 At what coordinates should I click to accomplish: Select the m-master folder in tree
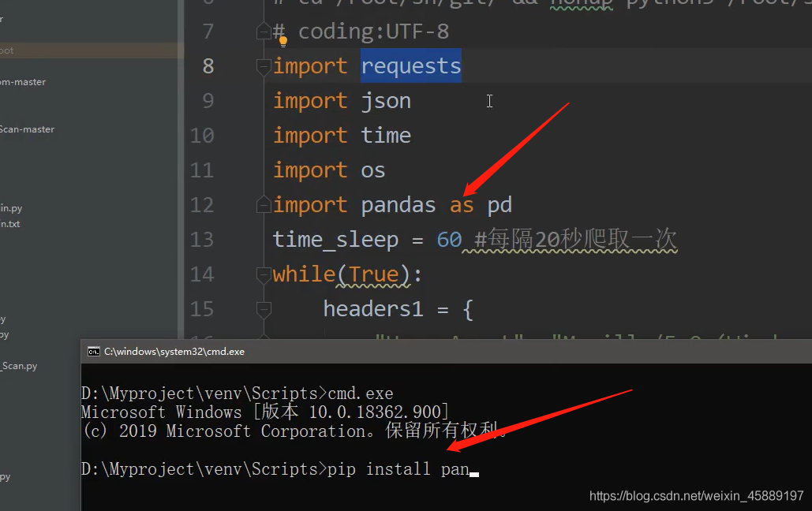click(x=23, y=82)
